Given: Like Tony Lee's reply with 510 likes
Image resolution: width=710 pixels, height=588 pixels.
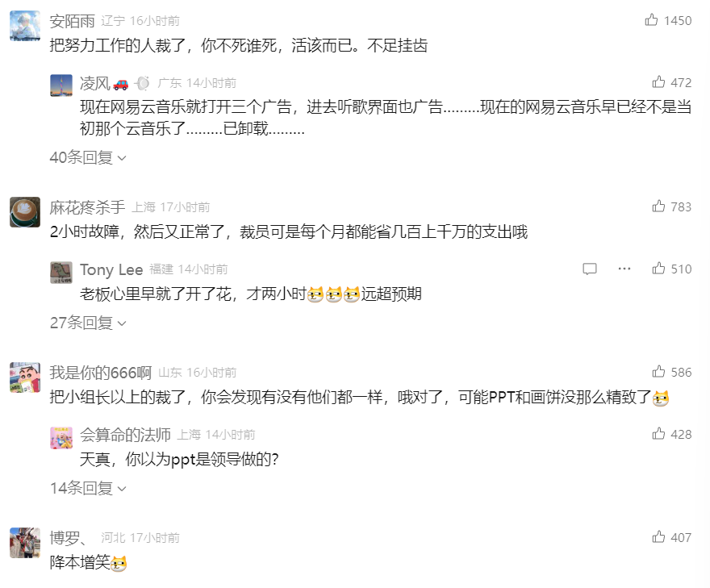Looking at the screenshot, I should click(x=658, y=269).
